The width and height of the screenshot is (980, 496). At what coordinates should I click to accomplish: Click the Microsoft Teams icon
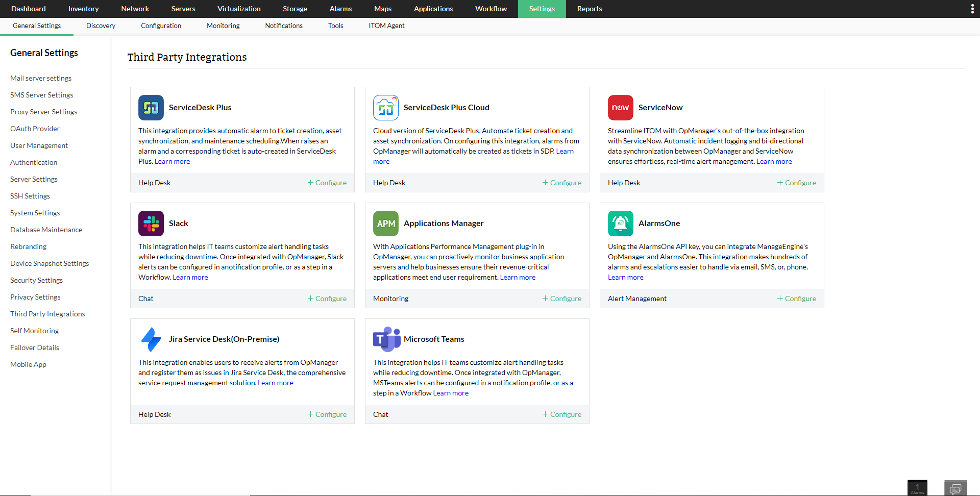coord(386,339)
